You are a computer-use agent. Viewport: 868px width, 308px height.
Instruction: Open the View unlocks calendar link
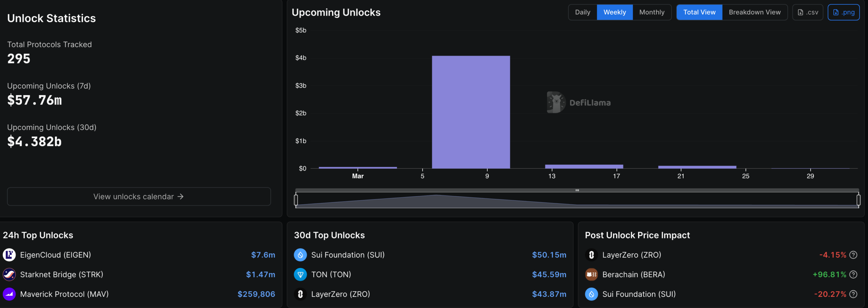pos(139,197)
